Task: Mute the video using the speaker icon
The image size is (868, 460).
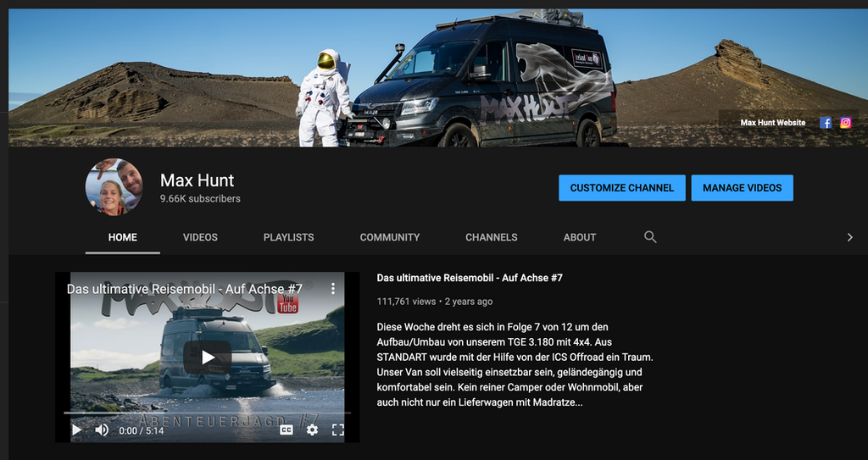Action: (x=102, y=430)
